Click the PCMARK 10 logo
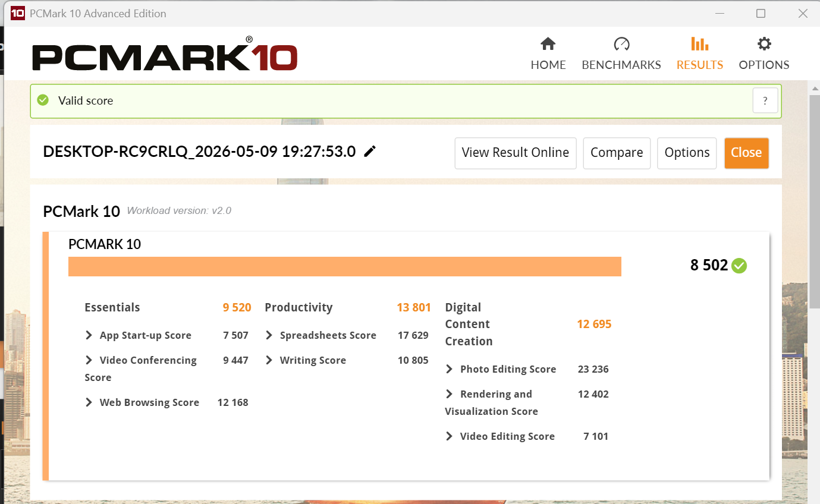820x504 pixels. (165, 54)
